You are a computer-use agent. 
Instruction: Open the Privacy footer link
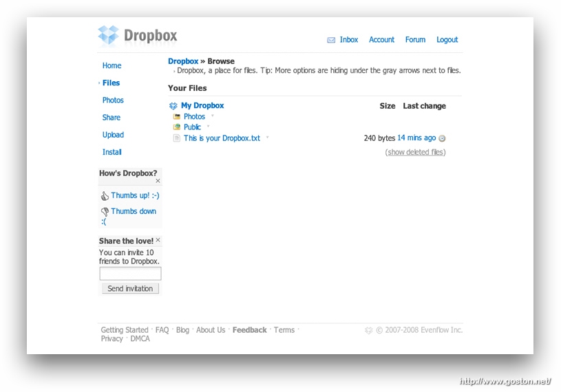point(112,339)
